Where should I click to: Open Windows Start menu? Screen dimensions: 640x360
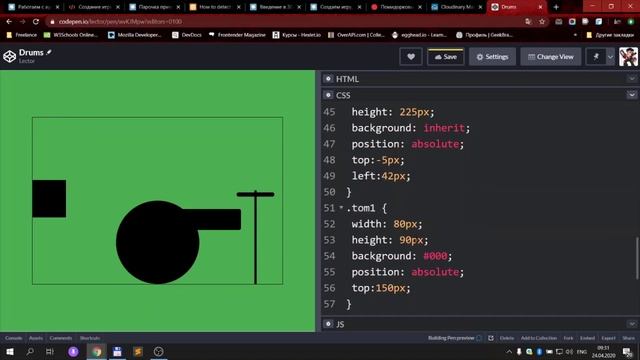(10, 351)
